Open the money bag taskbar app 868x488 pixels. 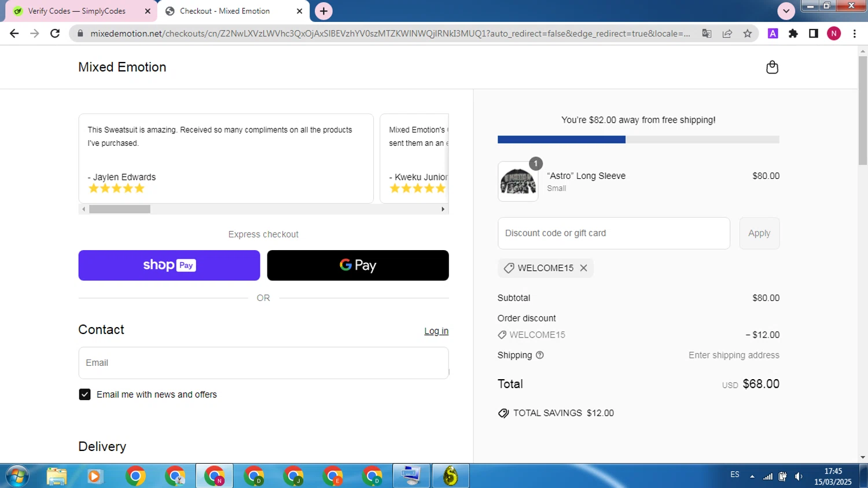(x=451, y=476)
